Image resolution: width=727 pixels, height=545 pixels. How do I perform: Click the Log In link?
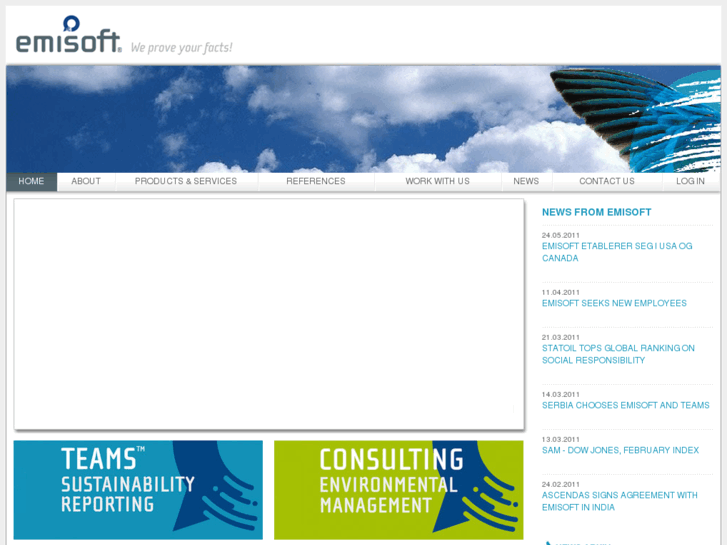pyautogui.click(x=690, y=181)
